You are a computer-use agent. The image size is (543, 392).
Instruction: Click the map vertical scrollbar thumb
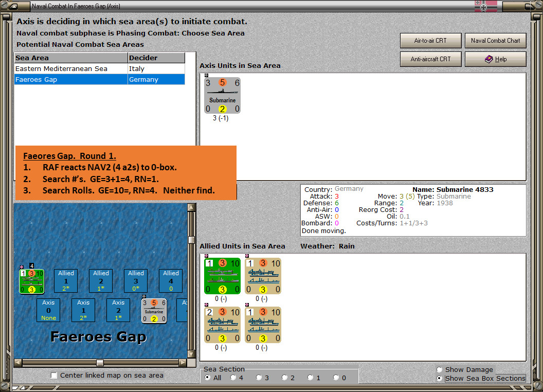pyautogui.click(x=191, y=240)
